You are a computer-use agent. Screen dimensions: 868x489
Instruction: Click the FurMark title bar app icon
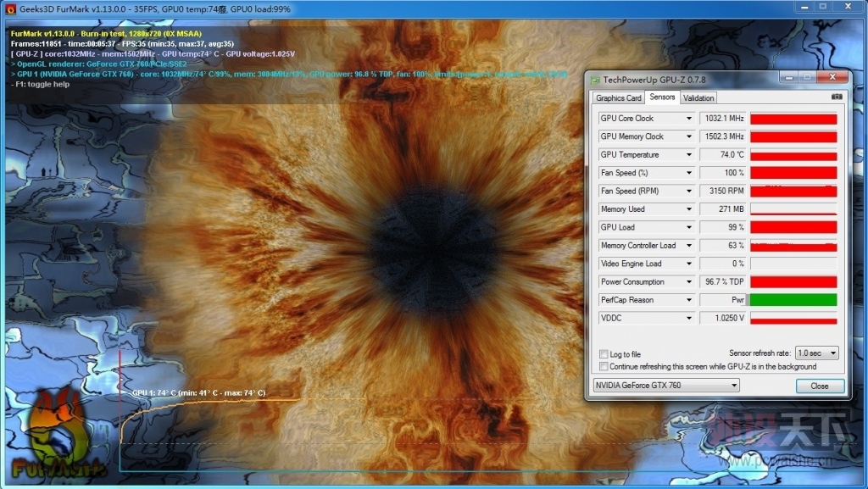coord(10,8)
